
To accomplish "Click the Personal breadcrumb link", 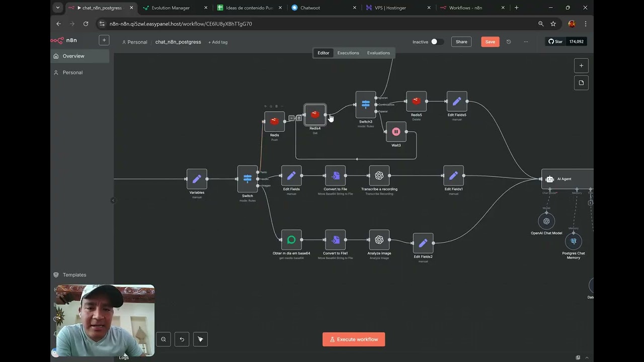I will 134,42.
